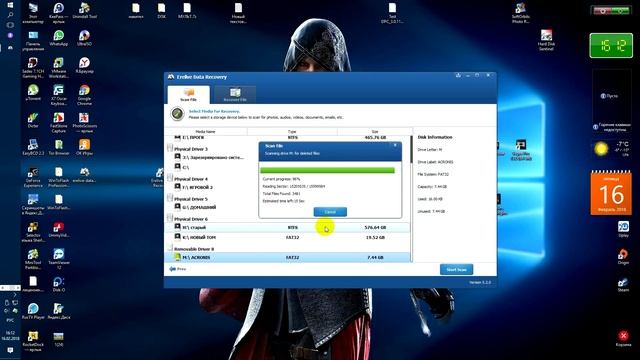This screenshot has width=640, height=360.
Task: Open the FastStone Capture desktop shortcut
Action: pyautogui.click(x=59, y=122)
